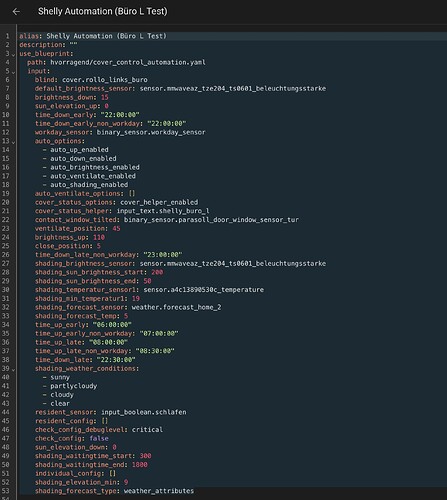The width and height of the screenshot is (447, 500).
Task: Collapse the input block fold arrow
Action: click(13, 72)
